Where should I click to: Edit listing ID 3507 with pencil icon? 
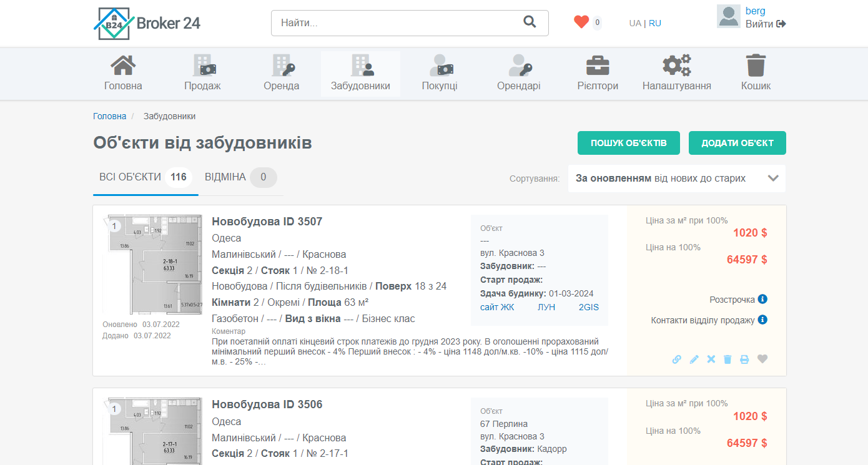[x=694, y=360]
